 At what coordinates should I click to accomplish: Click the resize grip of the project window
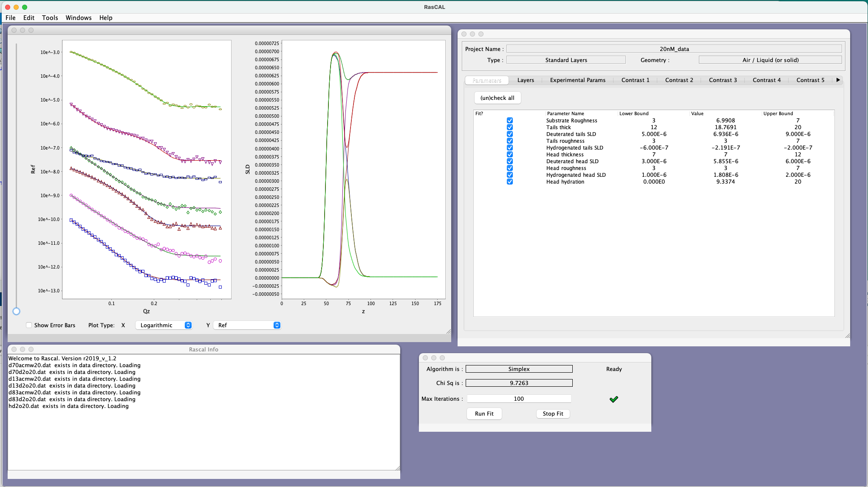coord(847,335)
